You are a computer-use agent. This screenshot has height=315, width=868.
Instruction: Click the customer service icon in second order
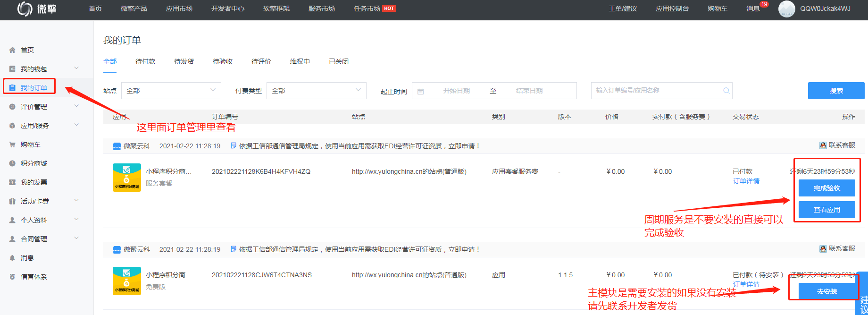[x=823, y=249]
